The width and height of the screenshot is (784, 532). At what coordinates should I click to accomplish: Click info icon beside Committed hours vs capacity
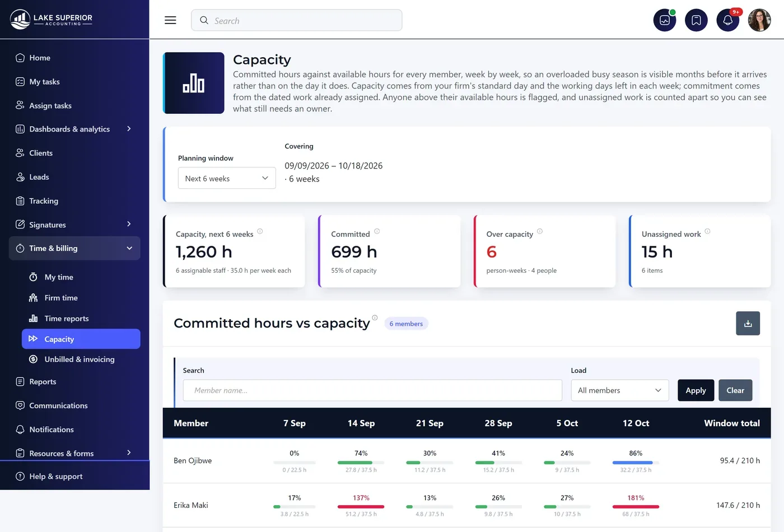point(375,318)
